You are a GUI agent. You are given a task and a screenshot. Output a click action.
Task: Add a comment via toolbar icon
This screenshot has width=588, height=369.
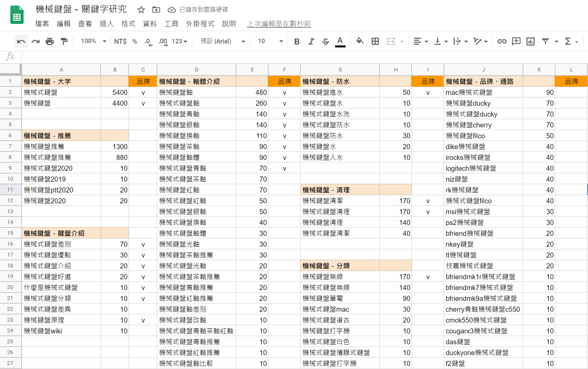tap(516, 41)
